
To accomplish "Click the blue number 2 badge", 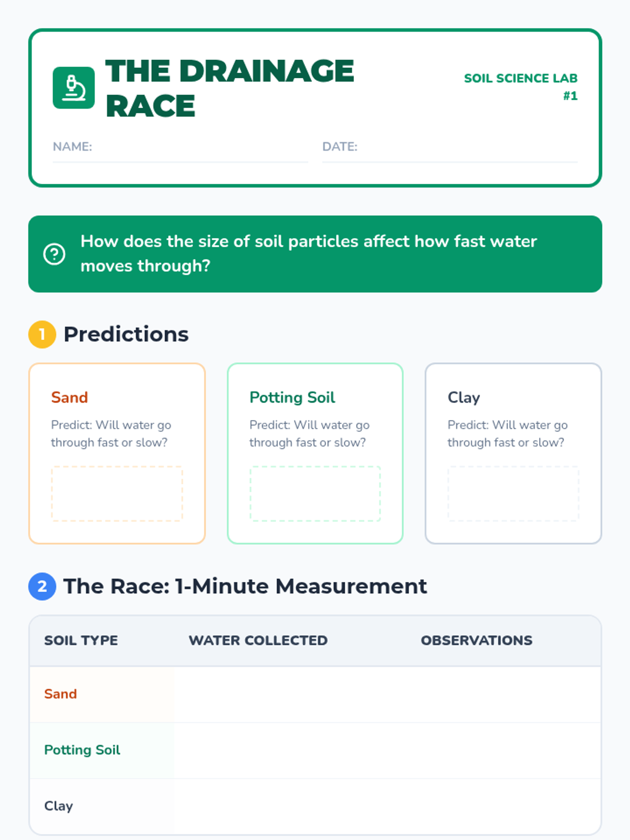I will coord(42,586).
